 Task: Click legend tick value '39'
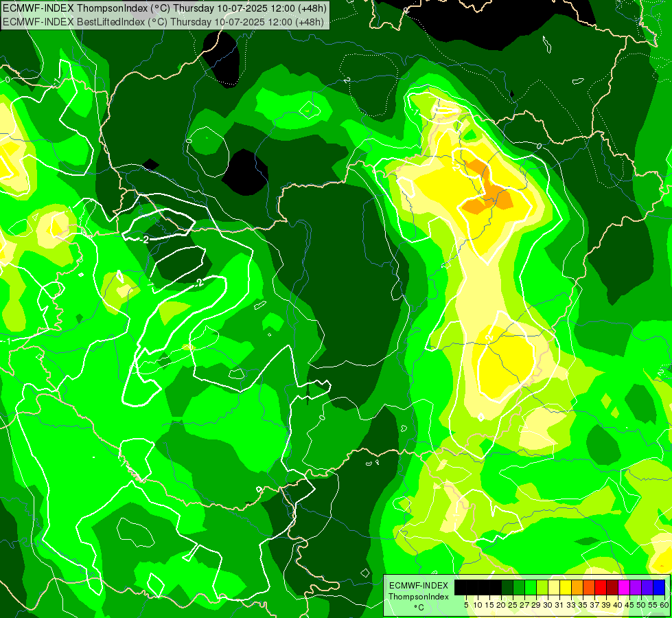tap(606, 605)
